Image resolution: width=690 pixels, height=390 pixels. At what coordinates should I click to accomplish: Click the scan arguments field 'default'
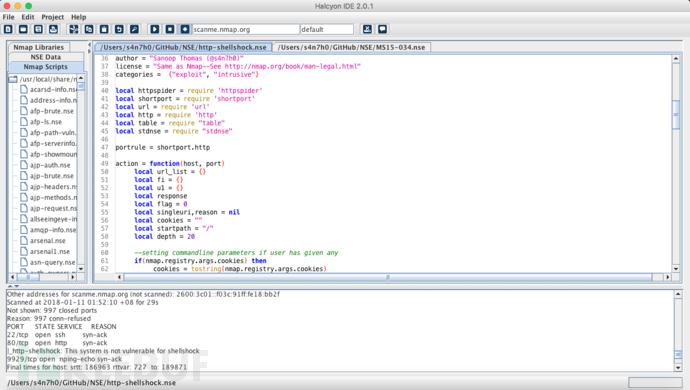coord(327,29)
